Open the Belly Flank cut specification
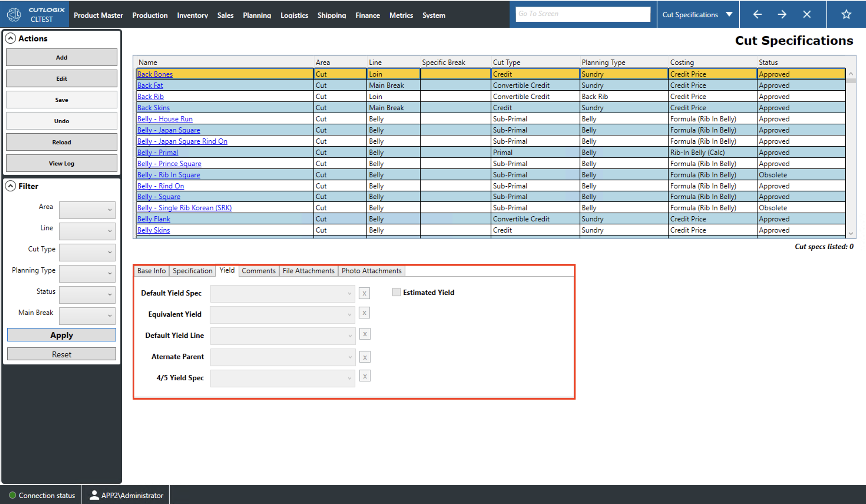 point(153,219)
